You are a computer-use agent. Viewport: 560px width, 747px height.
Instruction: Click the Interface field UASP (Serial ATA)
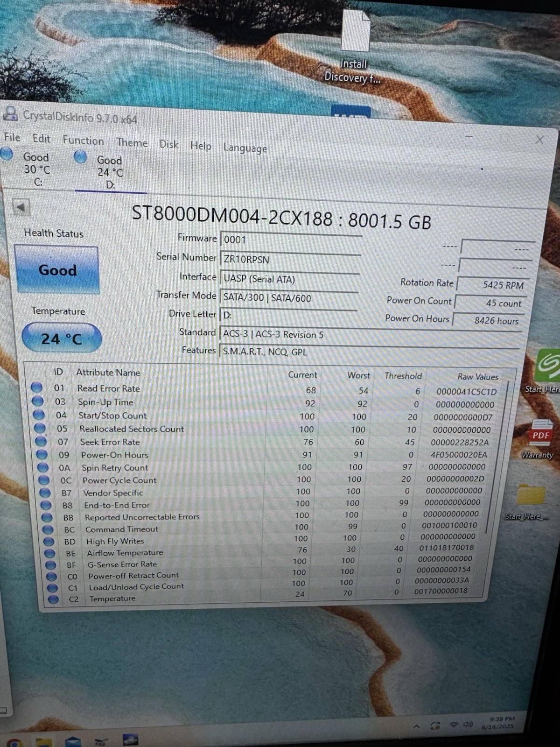coord(290,279)
